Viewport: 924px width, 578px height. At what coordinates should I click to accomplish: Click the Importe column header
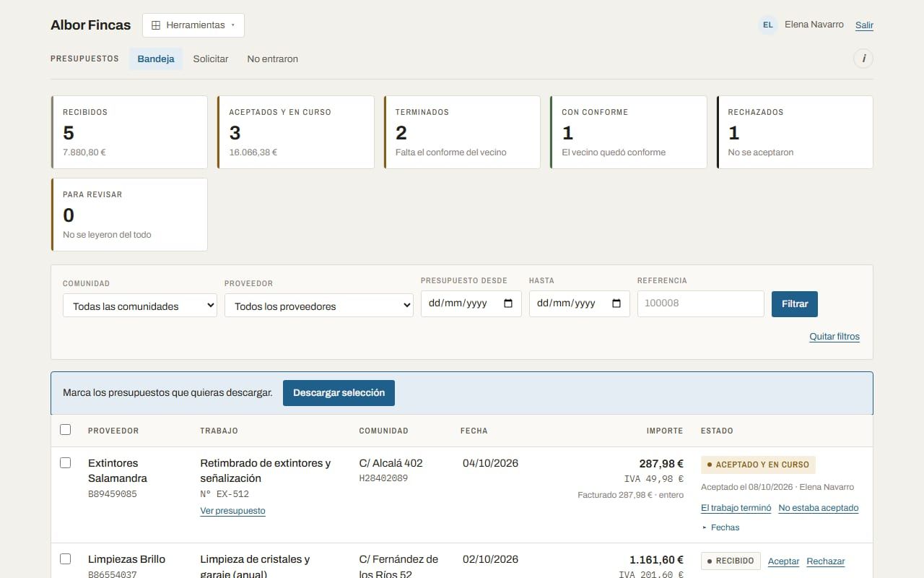click(665, 431)
